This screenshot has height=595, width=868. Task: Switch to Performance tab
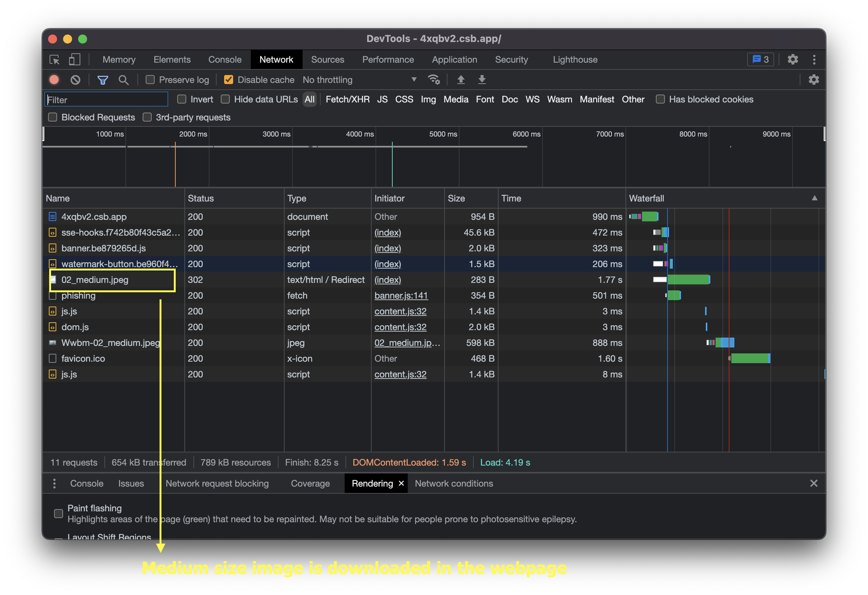tap(388, 60)
